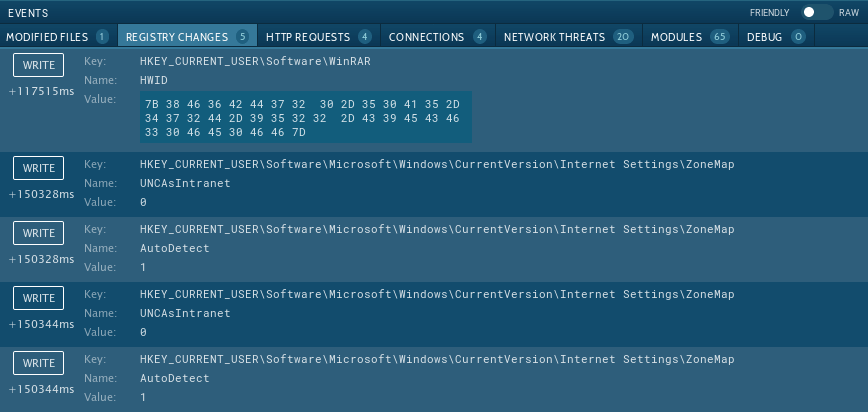Click the Modules count badge 65
Image resolution: width=868 pixels, height=412 pixels.
point(719,37)
